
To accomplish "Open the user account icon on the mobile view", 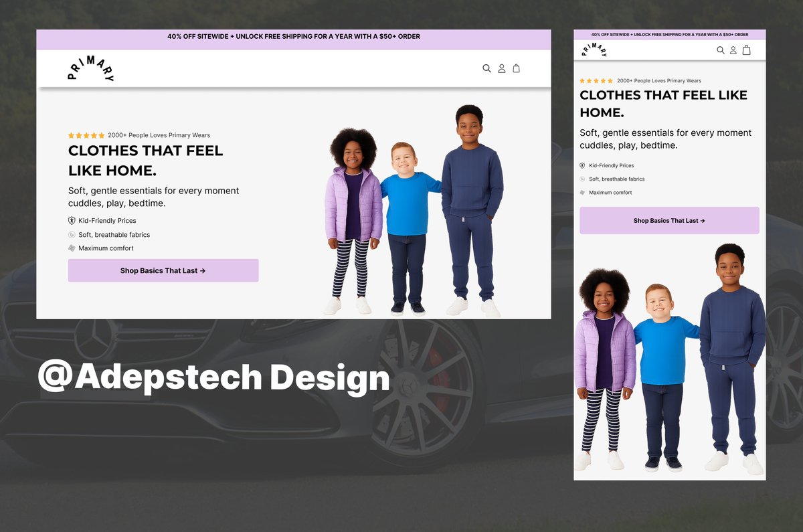I will pos(733,50).
